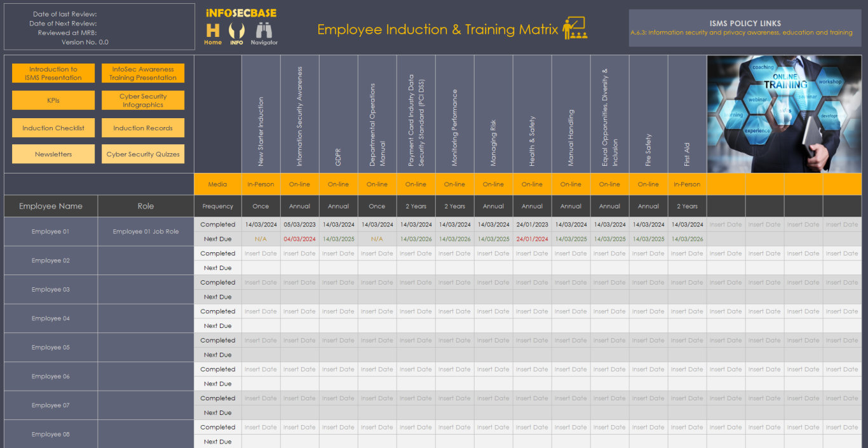
Task: Select the Employee 03 name cell
Action: click(51, 289)
